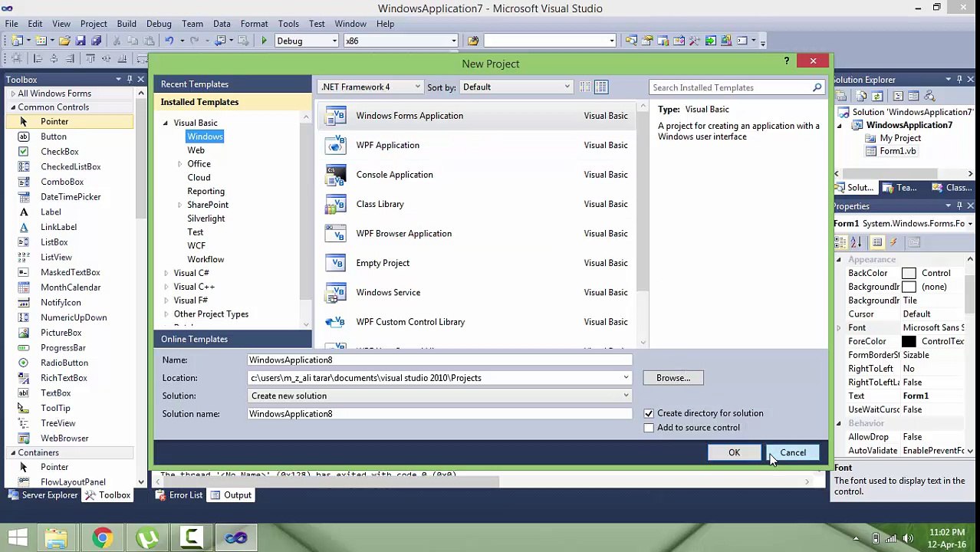Select DateTimePicker control in Toolbox
Image resolution: width=980 pixels, height=552 pixels.
pyautogui.click(x=71, y=197)
